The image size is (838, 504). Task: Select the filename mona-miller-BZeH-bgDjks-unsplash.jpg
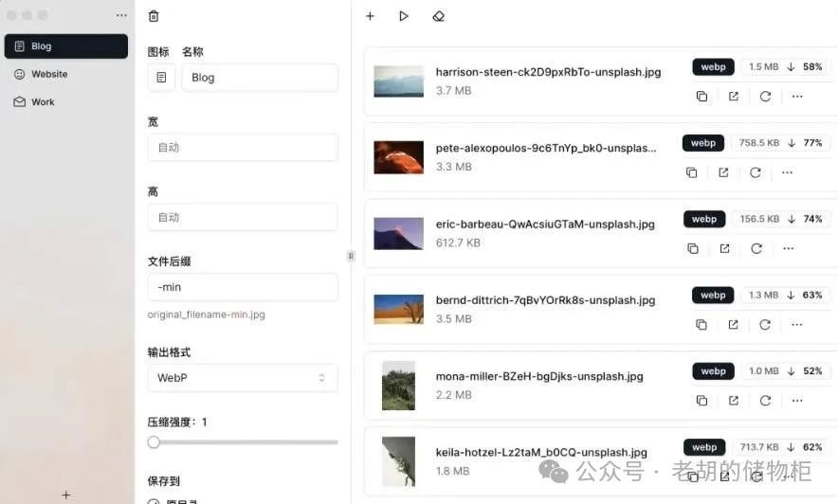point(539,376)
